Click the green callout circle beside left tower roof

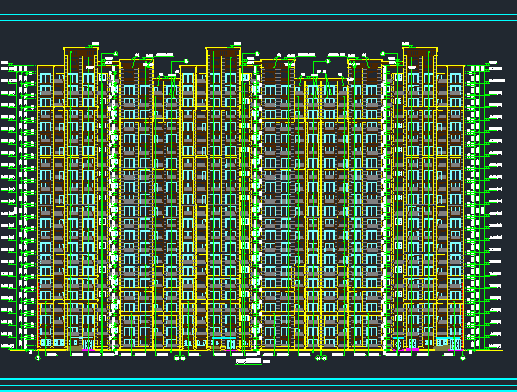pyautogui.click(x=116, y=53)
